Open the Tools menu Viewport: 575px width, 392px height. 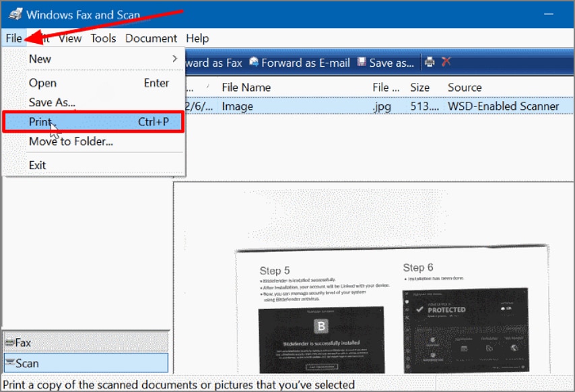pyautogui.click(x=103, y=38)
